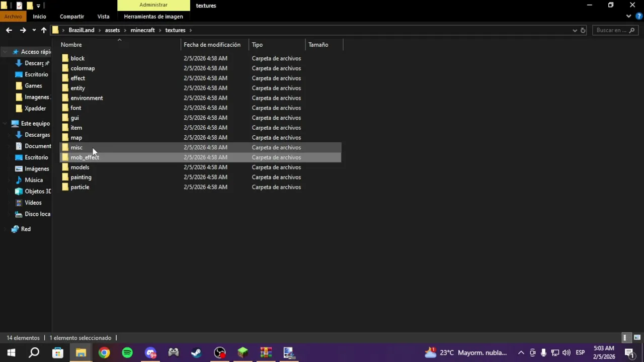
Task: Open the notification center icon
Action: coord(629,353)
